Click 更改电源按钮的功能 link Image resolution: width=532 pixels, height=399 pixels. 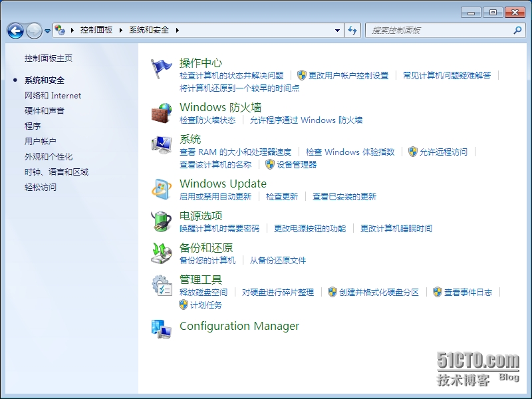click(310, 228)
